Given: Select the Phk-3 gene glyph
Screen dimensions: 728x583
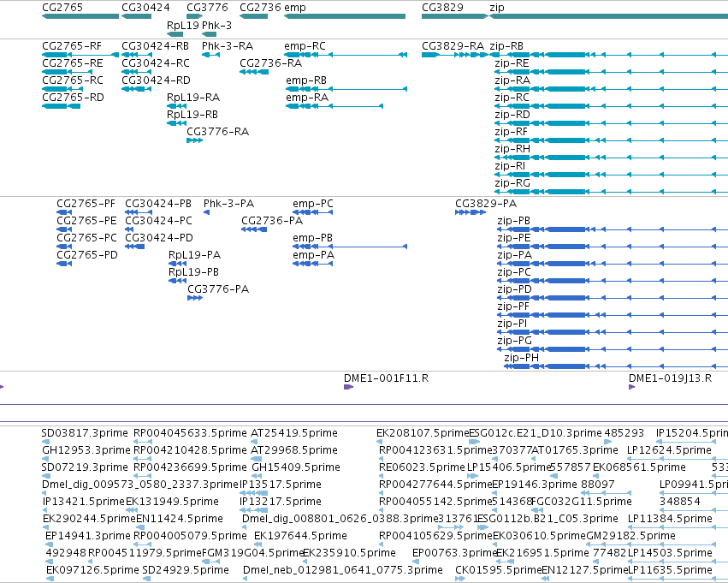Looking at the screenshot, I should pyautogui.click(x=210, y=34).
